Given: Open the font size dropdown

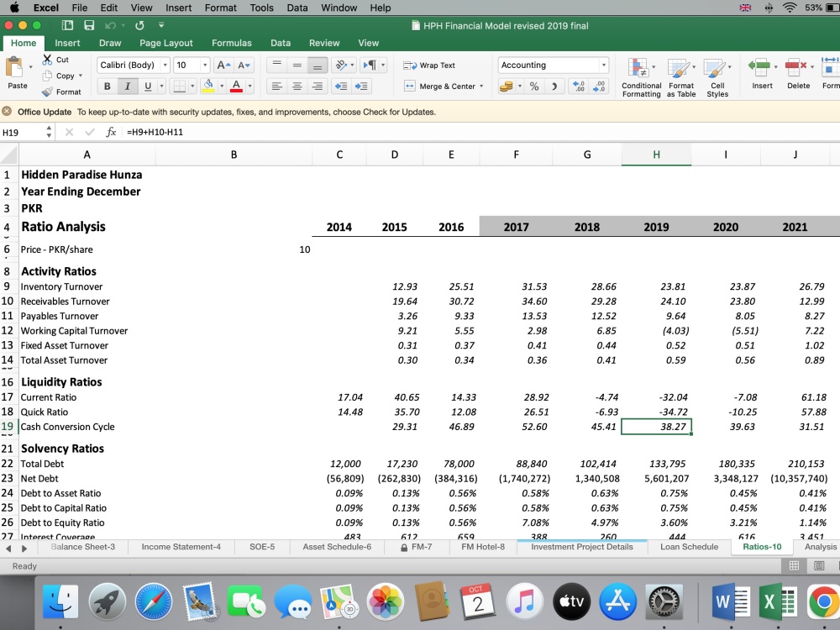Looking at the screenshot, I should (x=205, y=65).
